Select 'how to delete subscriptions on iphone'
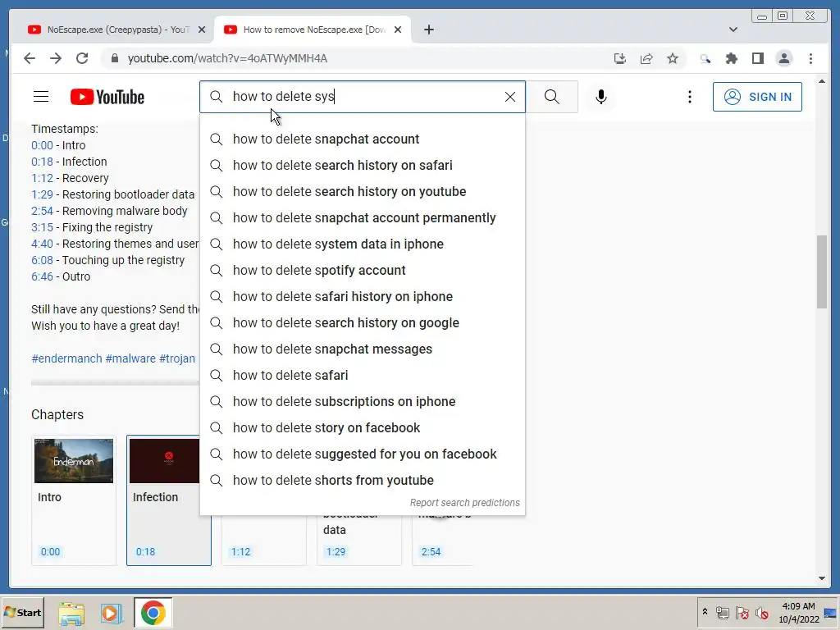Viewport: 840px width, 630px height. coord(363,402)
